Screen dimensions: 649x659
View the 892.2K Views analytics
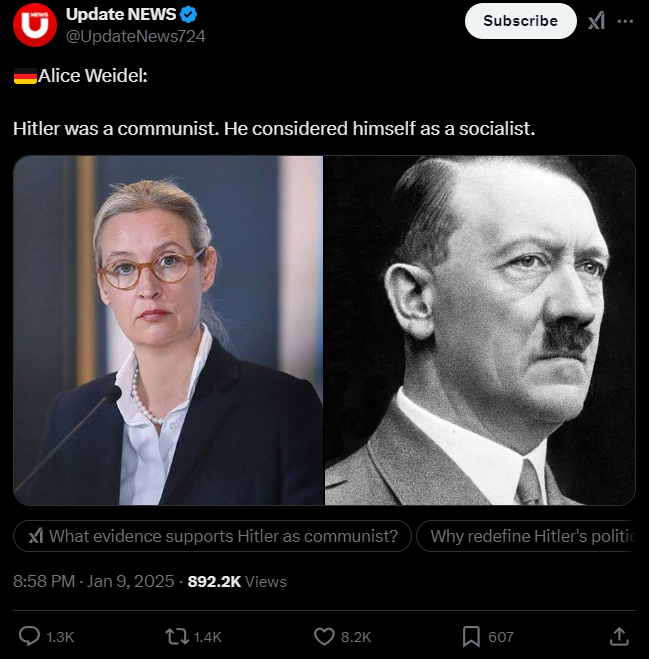click(x=237, y=582)
